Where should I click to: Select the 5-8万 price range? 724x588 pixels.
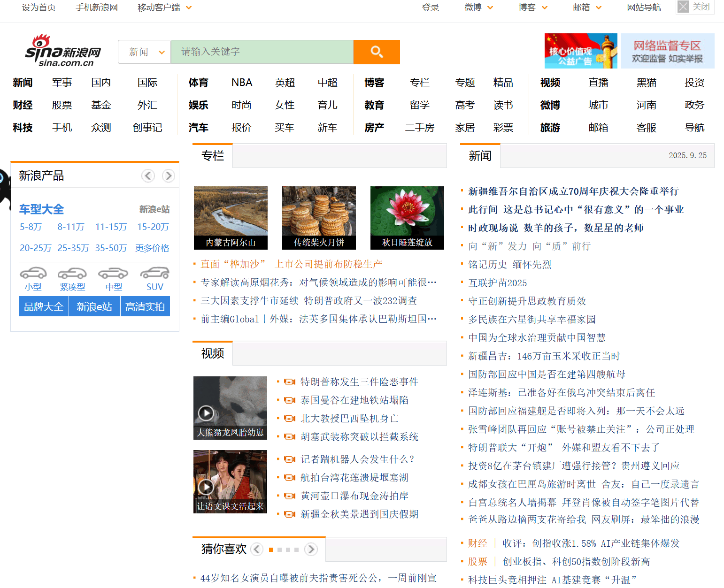tap(31, 227)
